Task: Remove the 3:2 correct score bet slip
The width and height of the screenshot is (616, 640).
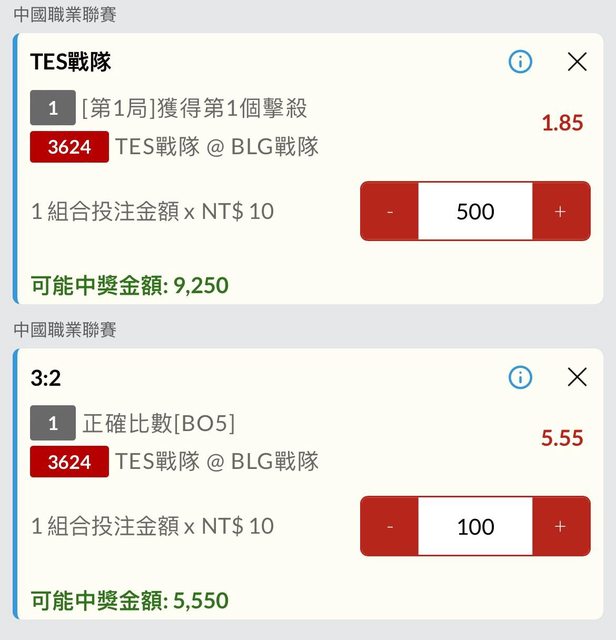Action: tap(577, 377)
